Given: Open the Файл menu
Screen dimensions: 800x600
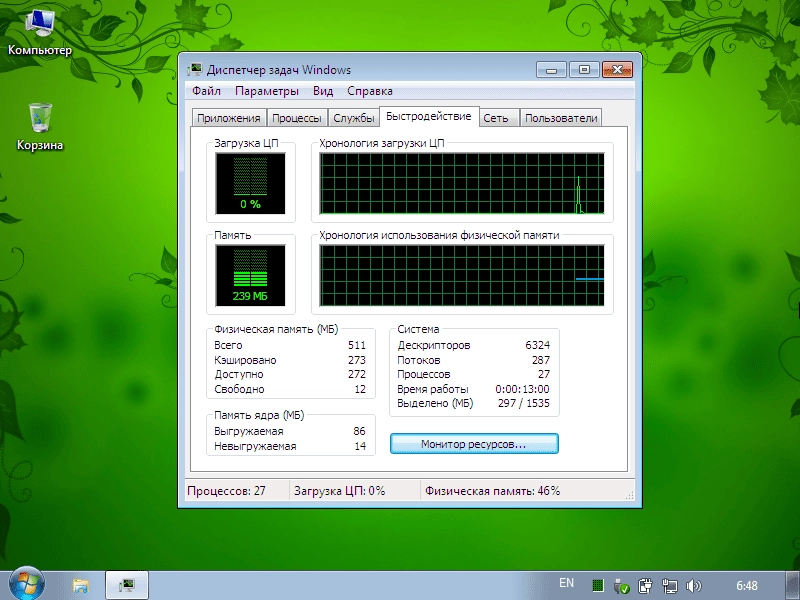Looking at the screenshot, I should click(x=206, y=91).
